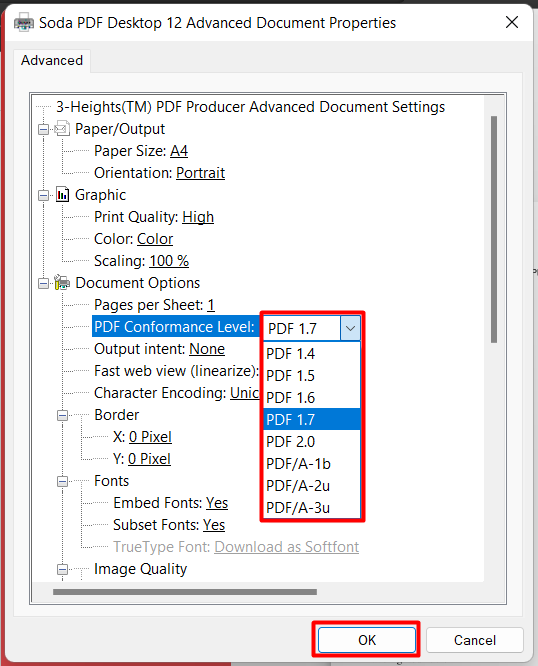Select the Image Quality tree item
This screenshot has height=666, width=538.
[141, 569]
